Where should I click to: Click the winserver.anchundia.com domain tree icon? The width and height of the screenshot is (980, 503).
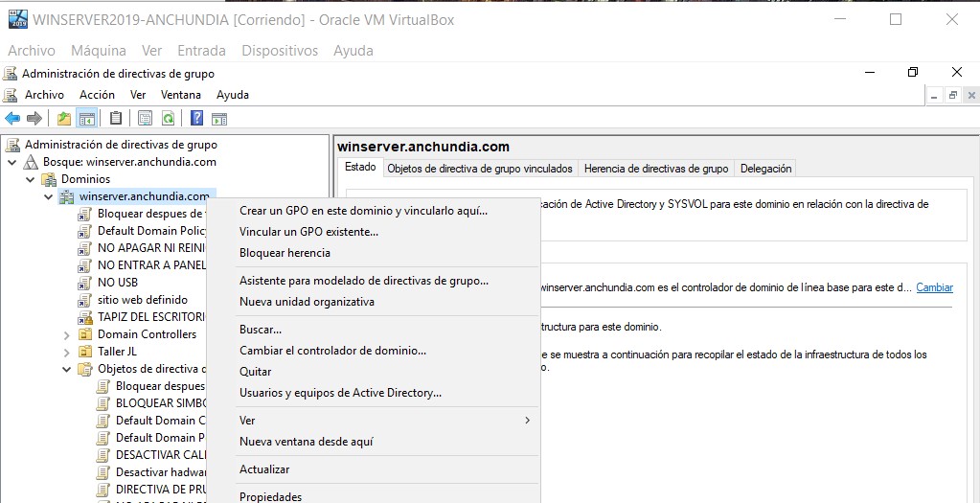[67, 196]
